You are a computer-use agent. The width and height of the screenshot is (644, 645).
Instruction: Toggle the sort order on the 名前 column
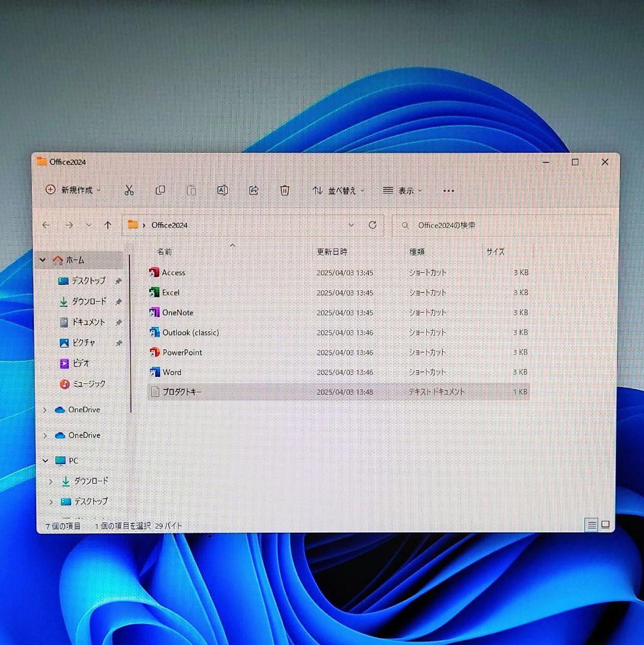[164, 251]
